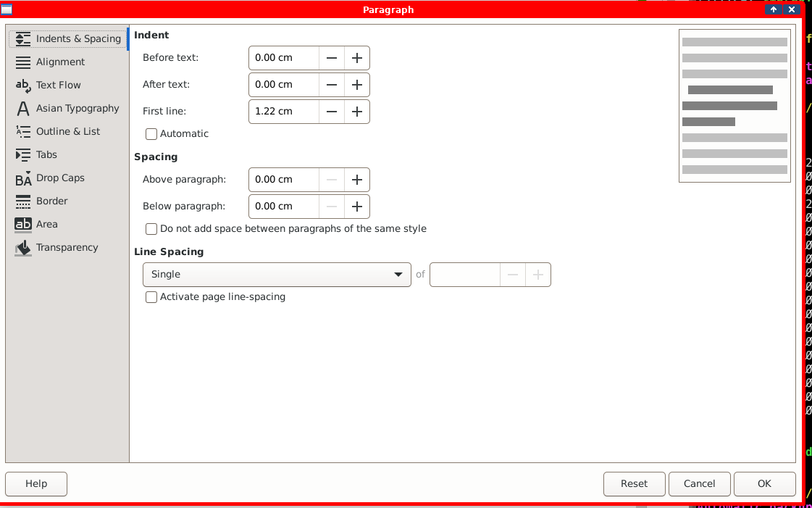
Task: Open Outline & List icon
Action: [x=23, y=132]
